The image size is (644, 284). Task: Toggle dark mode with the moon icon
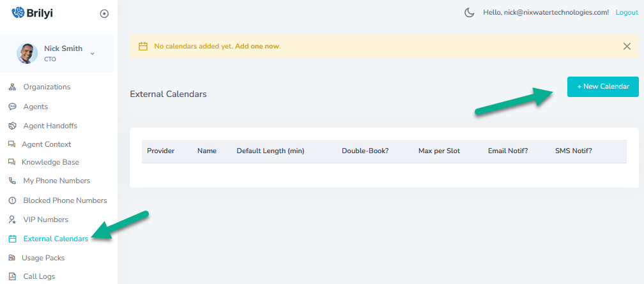pos(470,12)
